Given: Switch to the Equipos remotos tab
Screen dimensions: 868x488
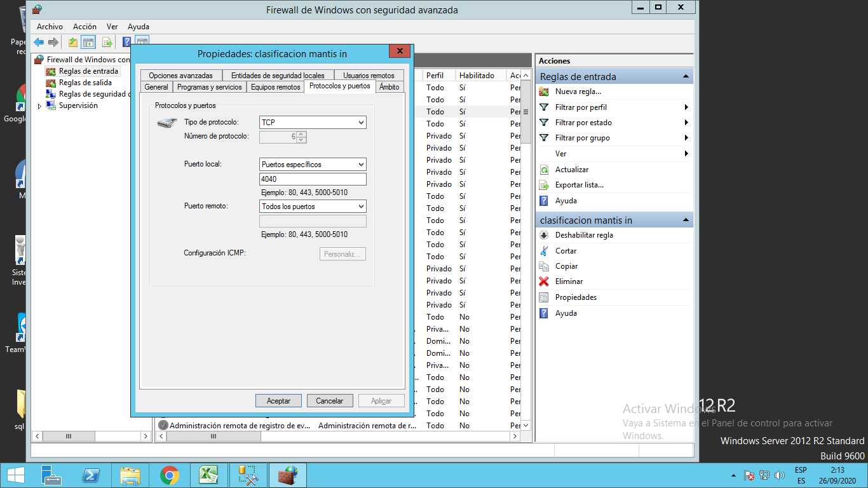Looking at the screenshot, I should pyautogui.click(x=275, y=87).
